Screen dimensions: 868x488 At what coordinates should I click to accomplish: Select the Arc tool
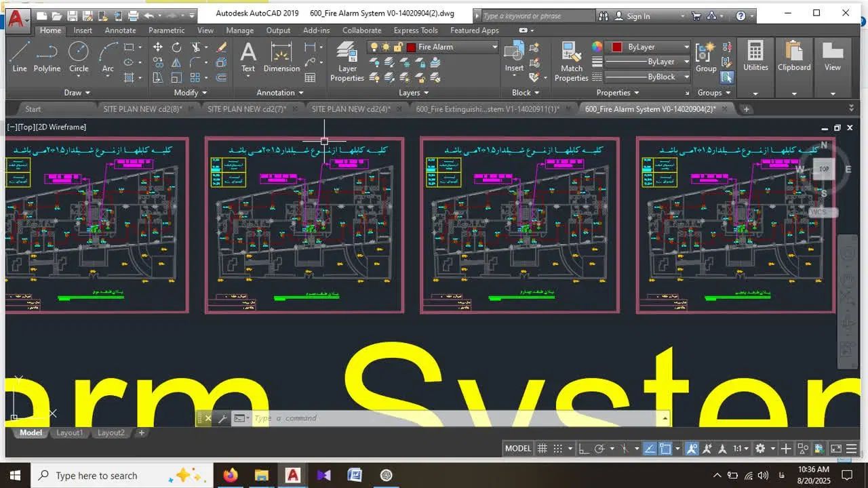[108, 57]
